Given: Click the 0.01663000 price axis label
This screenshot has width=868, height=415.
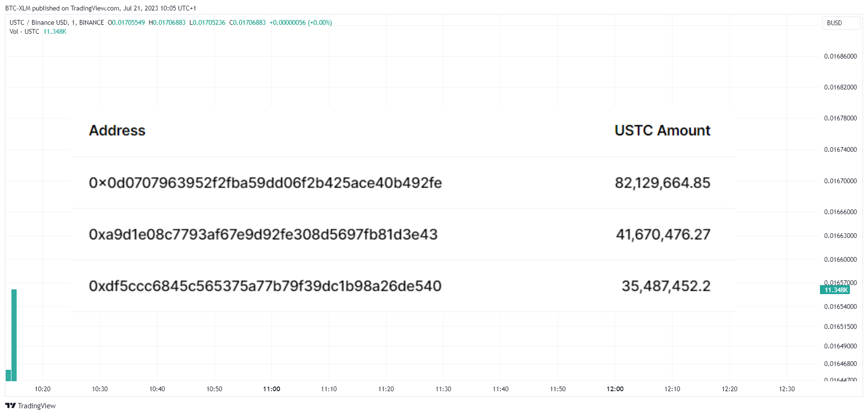Looking at the screenshot, I should 840,236.
